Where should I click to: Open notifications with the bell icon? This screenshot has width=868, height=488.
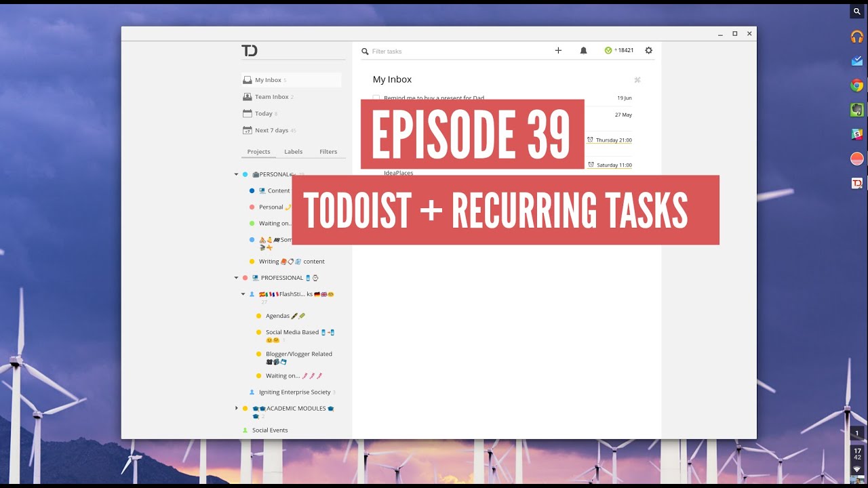point(583,50)
